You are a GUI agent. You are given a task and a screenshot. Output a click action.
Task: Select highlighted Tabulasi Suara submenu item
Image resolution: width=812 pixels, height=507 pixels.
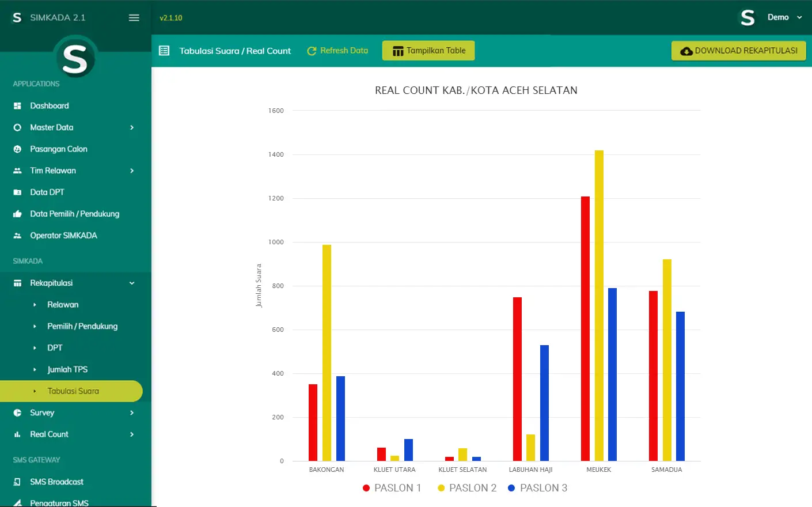tap(71, 391)
